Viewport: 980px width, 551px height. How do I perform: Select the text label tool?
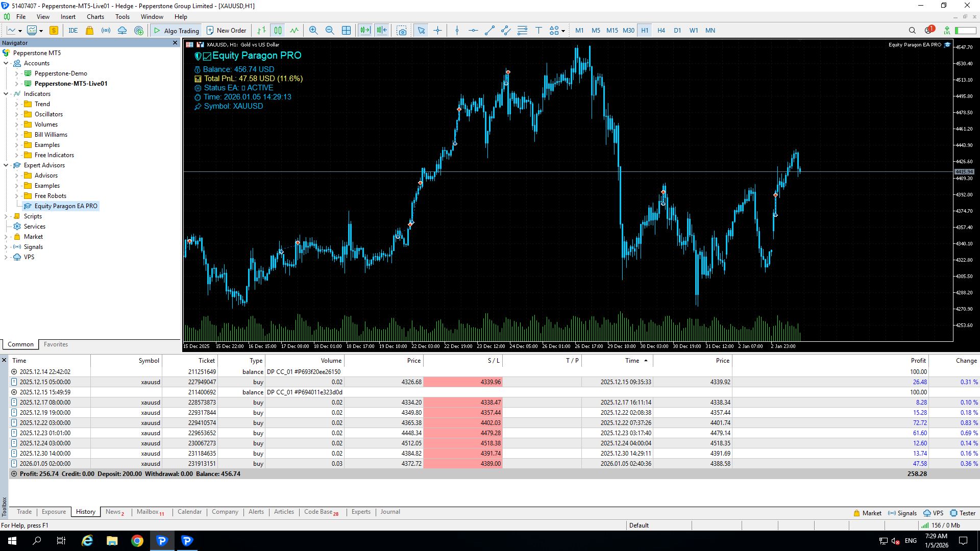pos(538,31)
